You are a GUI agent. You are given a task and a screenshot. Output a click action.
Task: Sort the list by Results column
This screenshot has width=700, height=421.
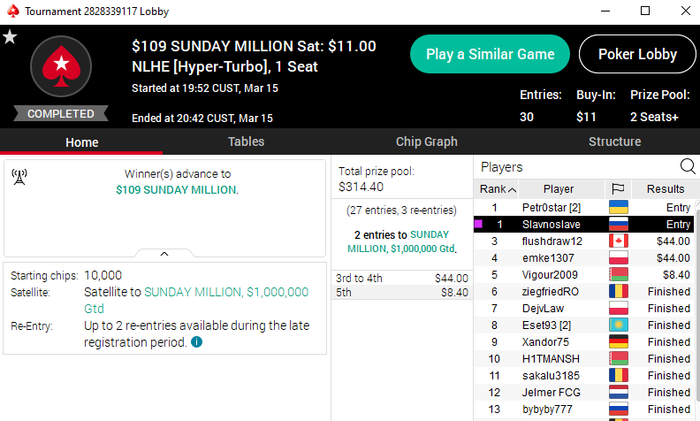(x=665, y=188)
